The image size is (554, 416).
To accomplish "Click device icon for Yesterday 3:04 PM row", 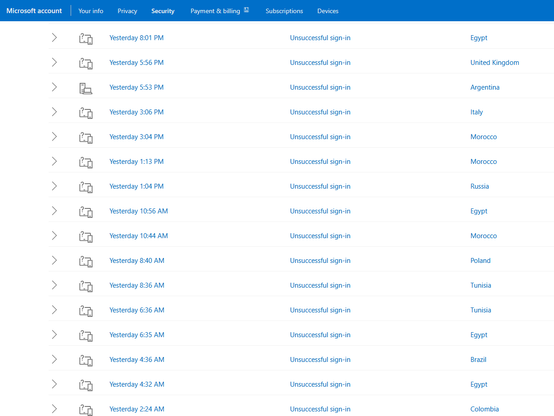I will 86,137.
